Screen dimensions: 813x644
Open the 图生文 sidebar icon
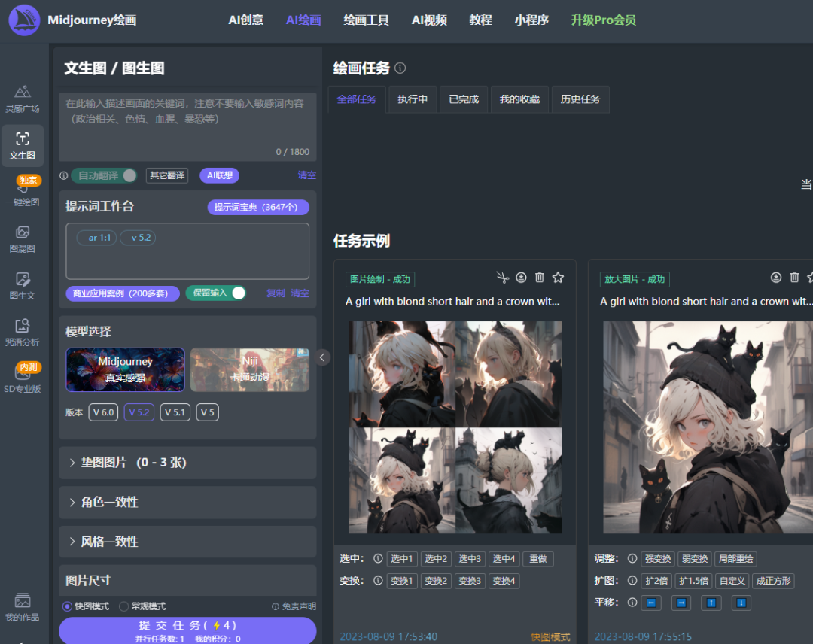(x=23, y=285)
